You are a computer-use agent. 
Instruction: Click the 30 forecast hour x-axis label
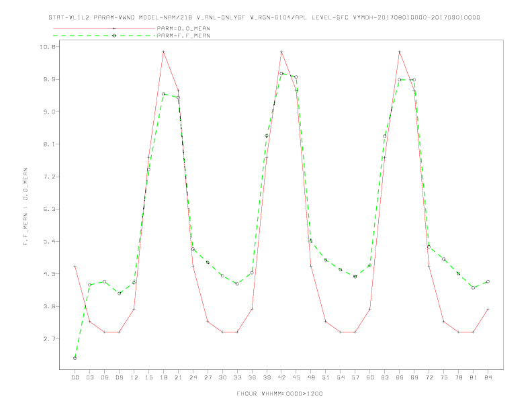coord(222,377)
